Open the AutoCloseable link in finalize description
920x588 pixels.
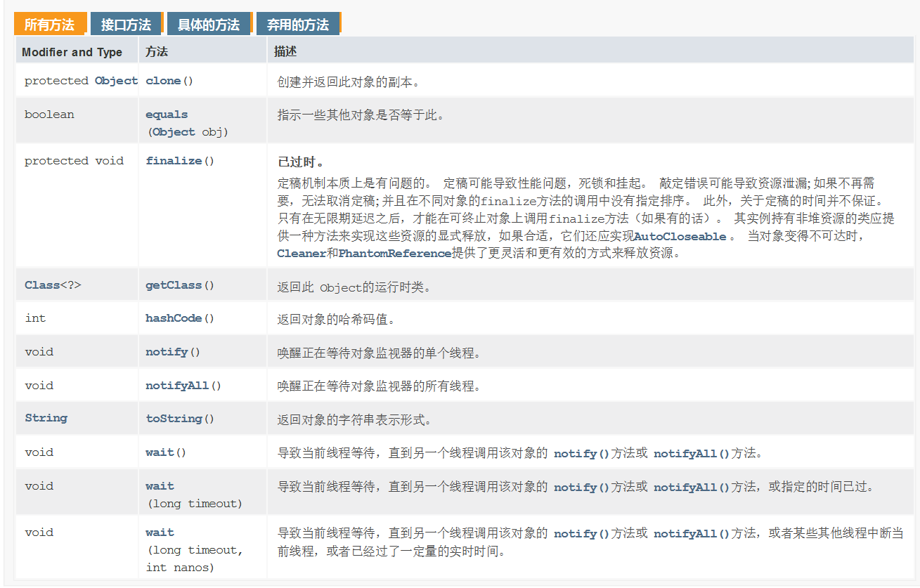tap(680, 237)
